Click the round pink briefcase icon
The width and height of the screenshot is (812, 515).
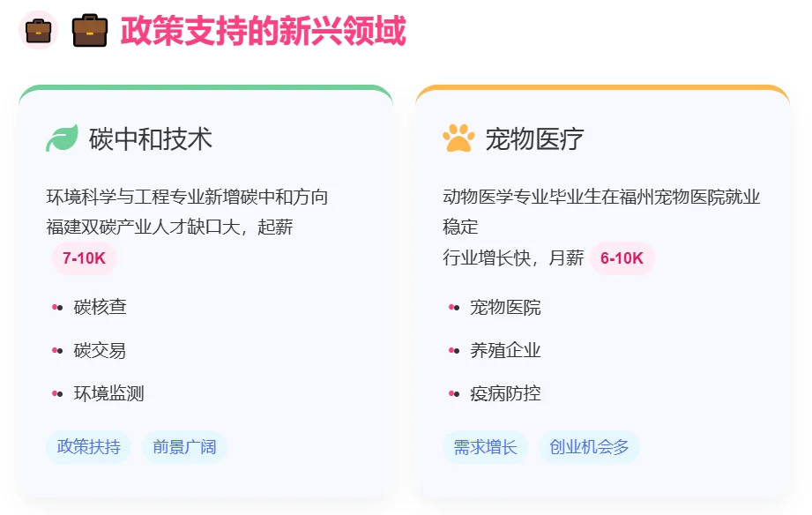point(38,30)
